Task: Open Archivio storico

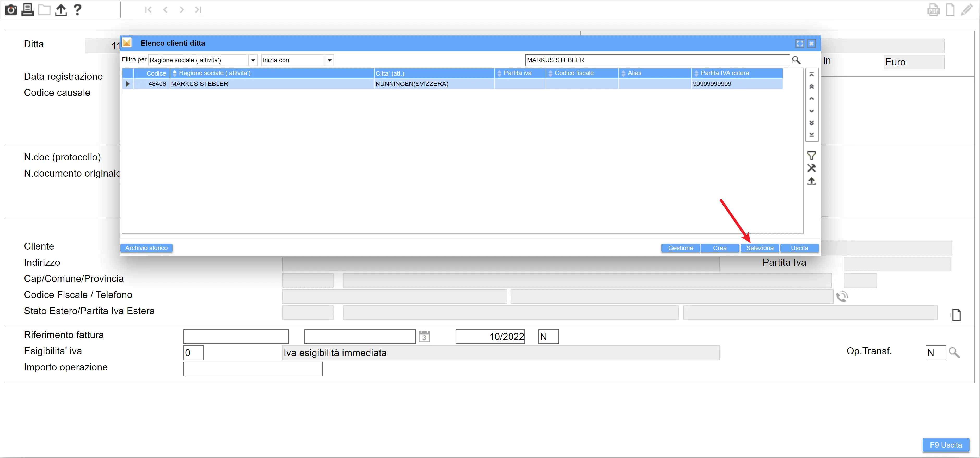Action: tap(146, 248)
